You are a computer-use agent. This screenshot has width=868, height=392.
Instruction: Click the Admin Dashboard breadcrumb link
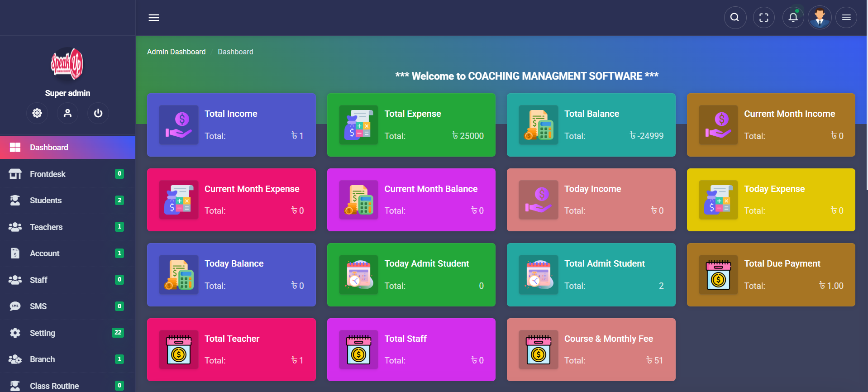pos(176,52)
